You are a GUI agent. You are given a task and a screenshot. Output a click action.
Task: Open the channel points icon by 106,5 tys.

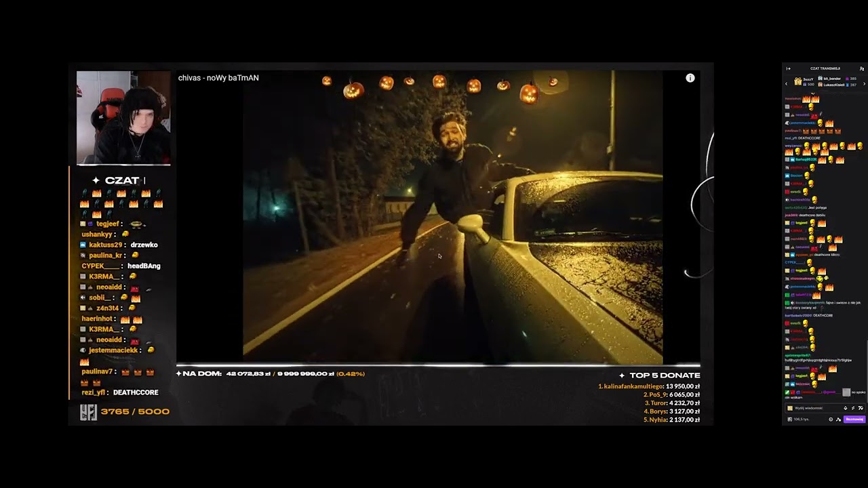[x=789, y=420]
